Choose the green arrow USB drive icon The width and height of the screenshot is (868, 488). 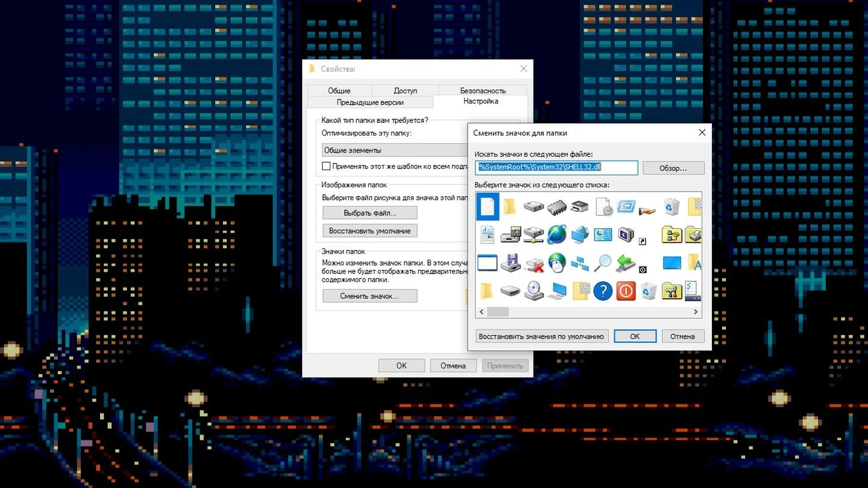pos(626,263)
